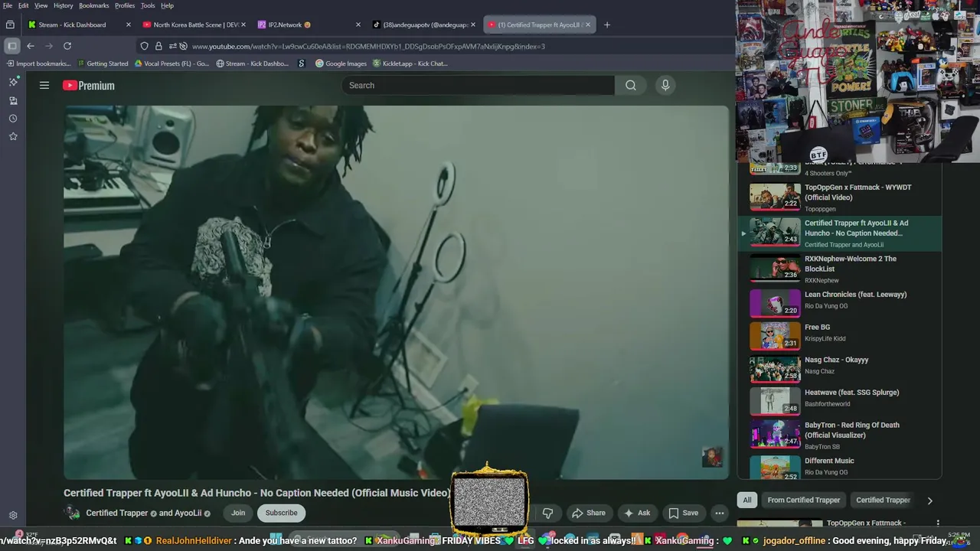Save video to playlist with Save button
980x551 pixels.
click(683, 513)
